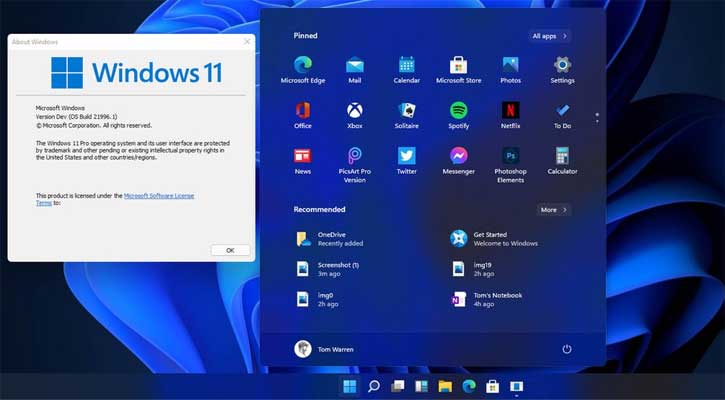Open the News app
Screen dimensions: 725x400
(303, 161)
